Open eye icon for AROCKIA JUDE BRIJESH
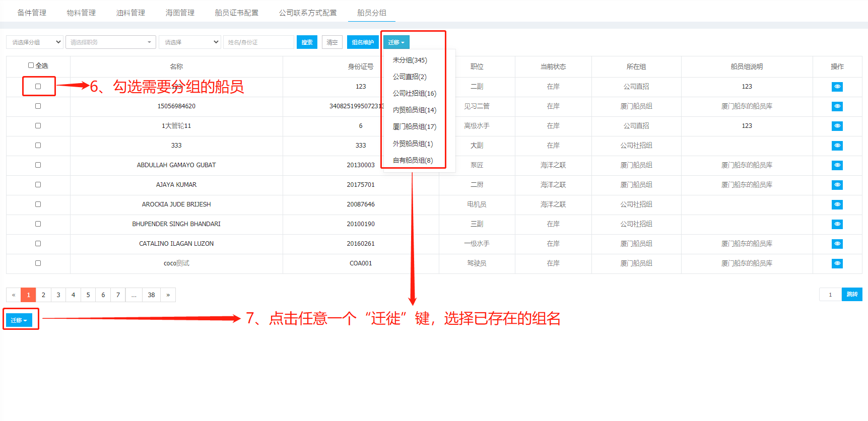Image resolution: width=868 pixels, height=421 pixels. 837,204
